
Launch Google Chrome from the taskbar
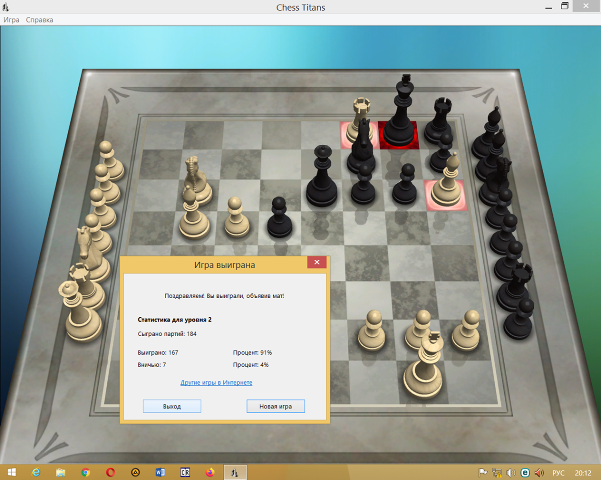tap(85, 471)
